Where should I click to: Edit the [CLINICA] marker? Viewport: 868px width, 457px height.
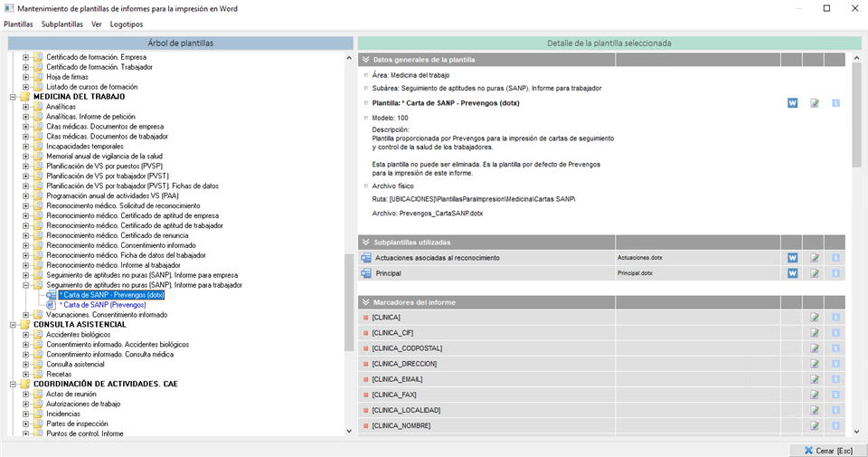815,318
